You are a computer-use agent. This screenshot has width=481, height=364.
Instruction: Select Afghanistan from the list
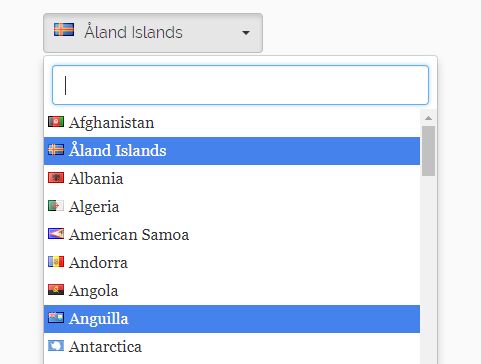pos(232,123)
